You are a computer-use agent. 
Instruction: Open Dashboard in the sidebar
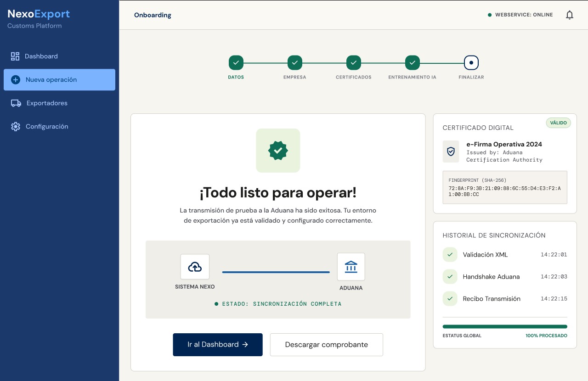[x=59, y=56]
